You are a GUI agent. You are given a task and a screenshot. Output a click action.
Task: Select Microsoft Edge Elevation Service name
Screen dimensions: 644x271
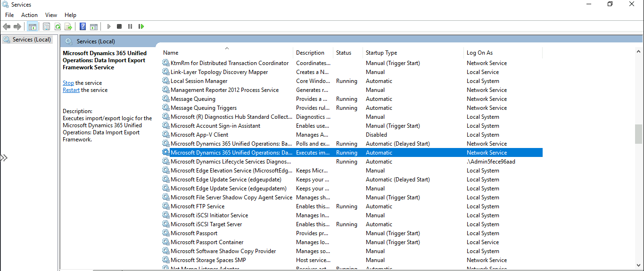231,171
